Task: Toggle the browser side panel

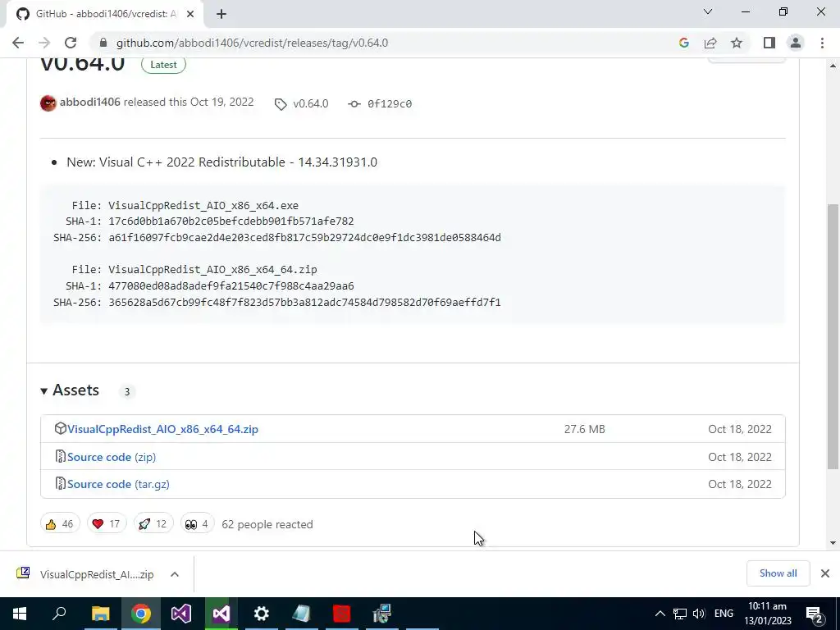Action: click(x=769, y=43)
